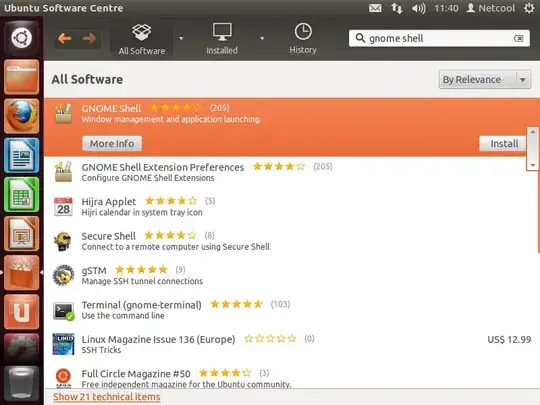This screenshot has width=540, height=405.
Task: Click the US$ 12.99 price
Action: click(509, 340)
